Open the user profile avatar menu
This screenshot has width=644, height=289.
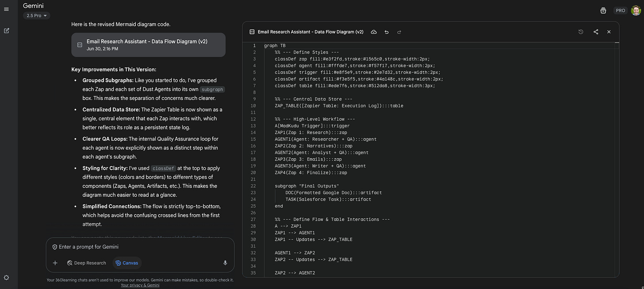click(636, 11)
